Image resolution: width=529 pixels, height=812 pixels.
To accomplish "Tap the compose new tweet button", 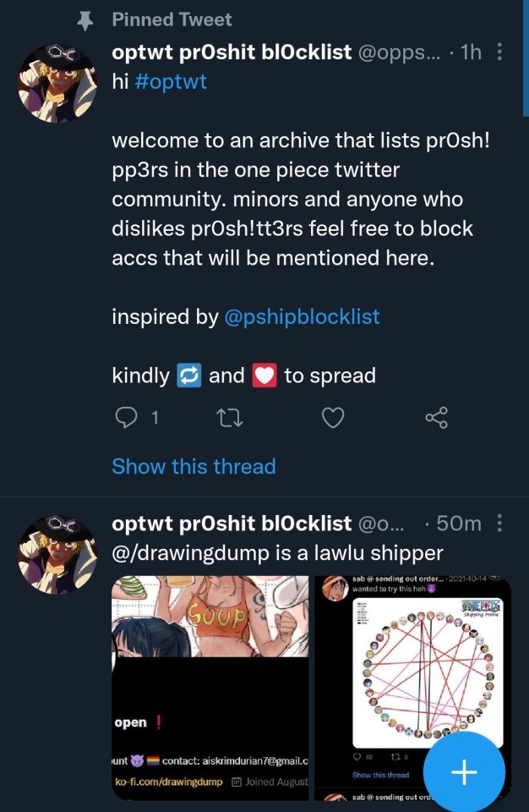I will coord(464,772).
